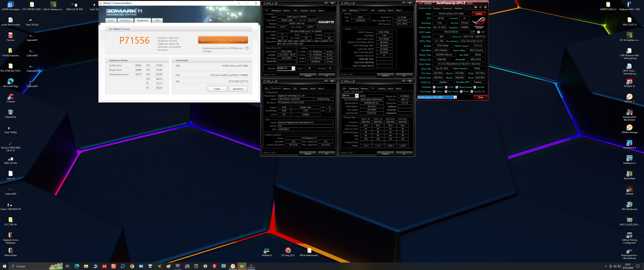Select MSI Afterburner desktop icon
This screenshot has width=644, height=270.
point(629,206)
